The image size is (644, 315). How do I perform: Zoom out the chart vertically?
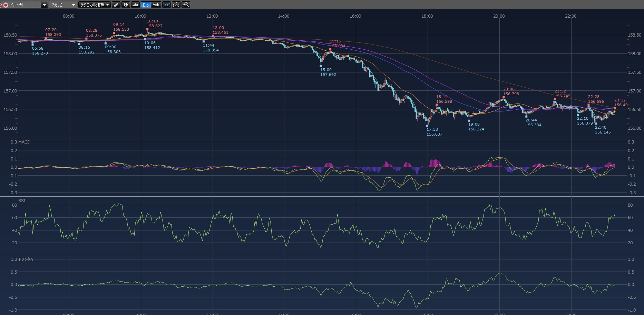point(176,5)
